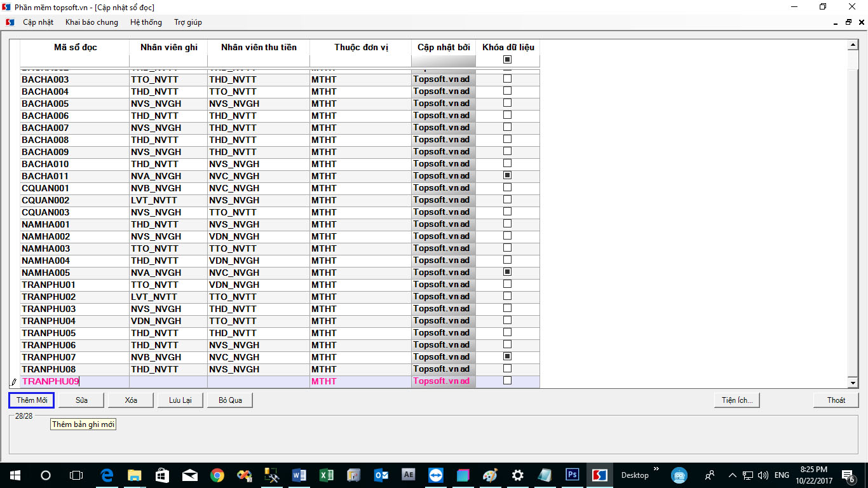This screenshot has height=488, width=868.
Task: Select the BACHA005 row code cell
Action: point(74,104)
